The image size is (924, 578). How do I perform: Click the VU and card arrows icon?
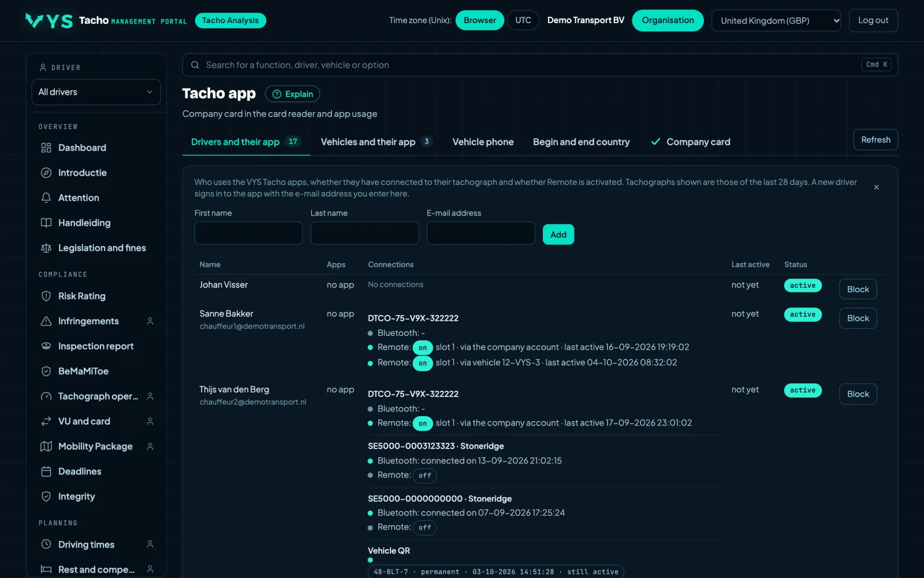tap(46, 421)
